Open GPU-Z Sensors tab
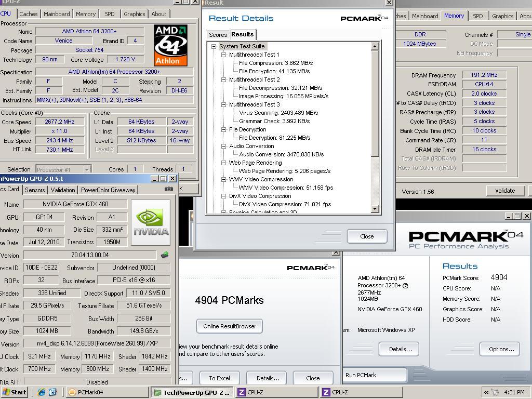The image size is (532, 399). (35, 190)
